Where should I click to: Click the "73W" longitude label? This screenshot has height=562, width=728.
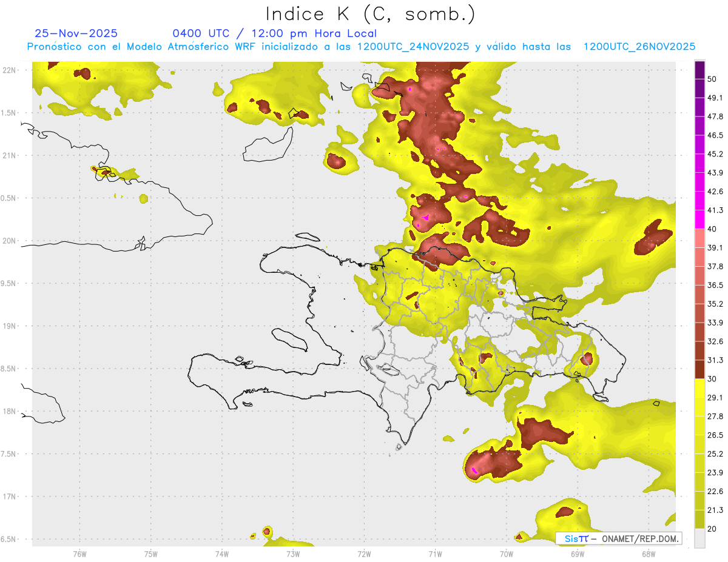(x=293, y=554)
